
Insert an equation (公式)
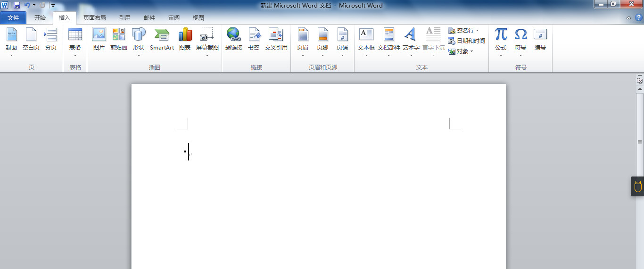point(501,42)
